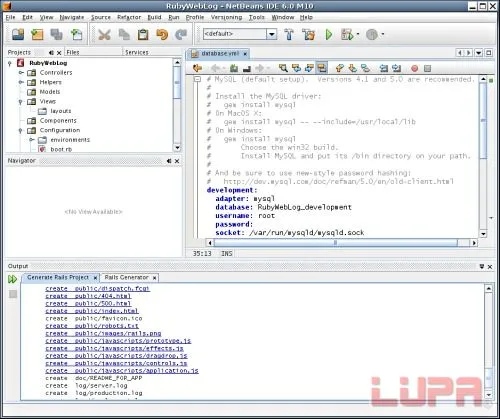Expand the environments folder node
Image resolution: width=500 pixels, height=419 pixels.
[31, 140]
